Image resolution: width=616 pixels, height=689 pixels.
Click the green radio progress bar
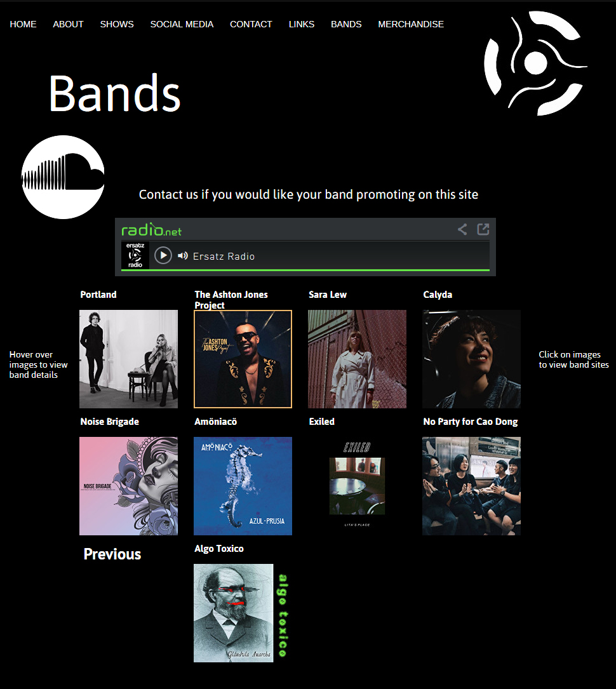(305, 270)
